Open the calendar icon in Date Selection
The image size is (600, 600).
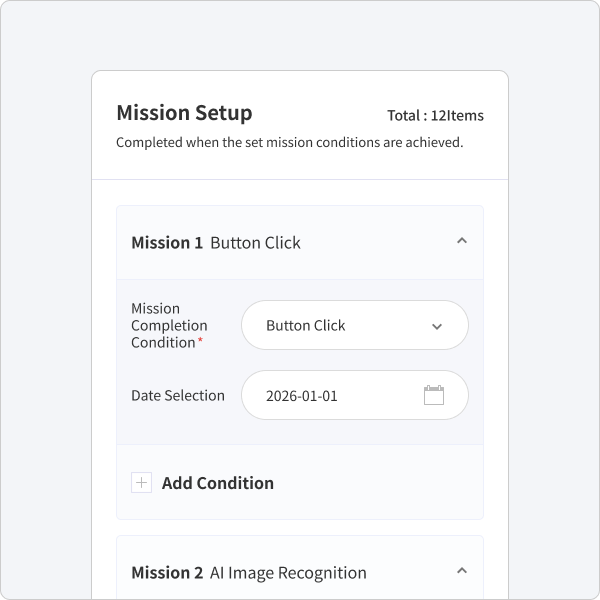(434, 395)
